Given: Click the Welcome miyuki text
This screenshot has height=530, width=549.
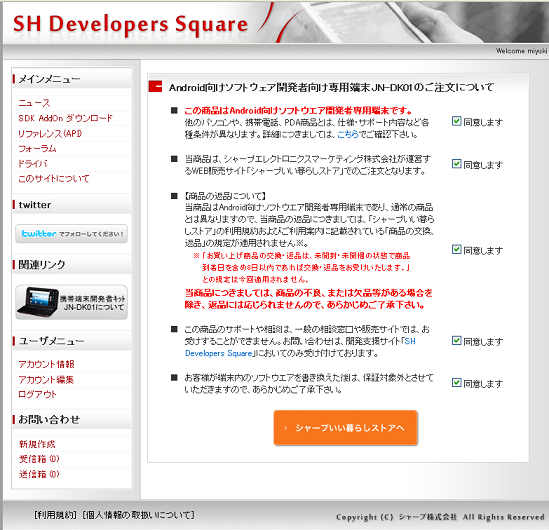Looking at the screenshot, I should (x=521, y=51).
